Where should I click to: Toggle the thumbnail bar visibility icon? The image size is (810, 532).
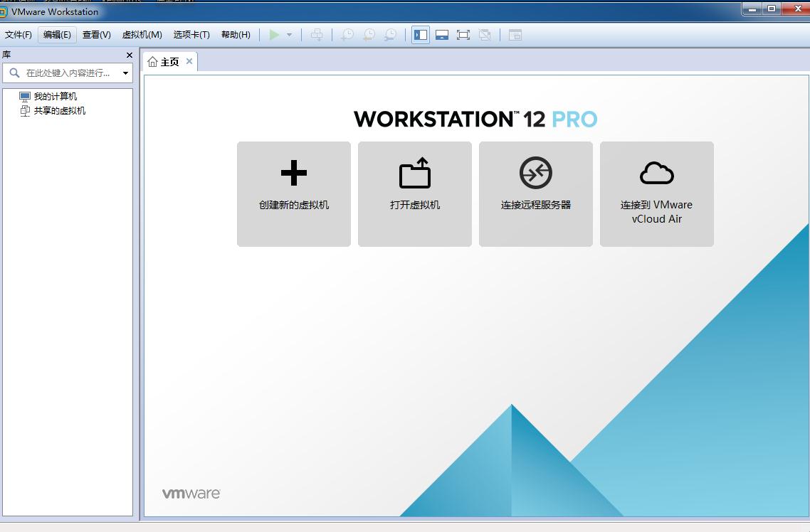[442, 34]
